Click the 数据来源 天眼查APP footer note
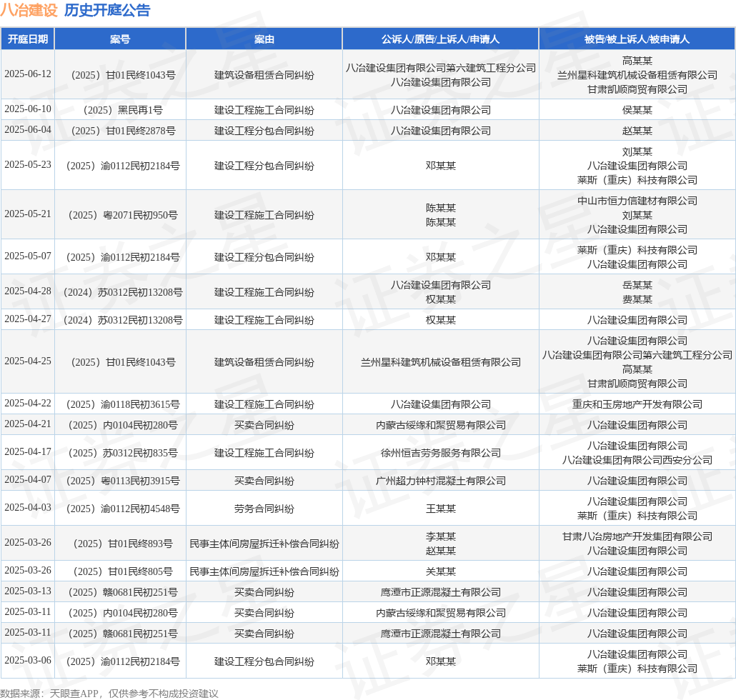The image size is (736, 700). point(109,694)
